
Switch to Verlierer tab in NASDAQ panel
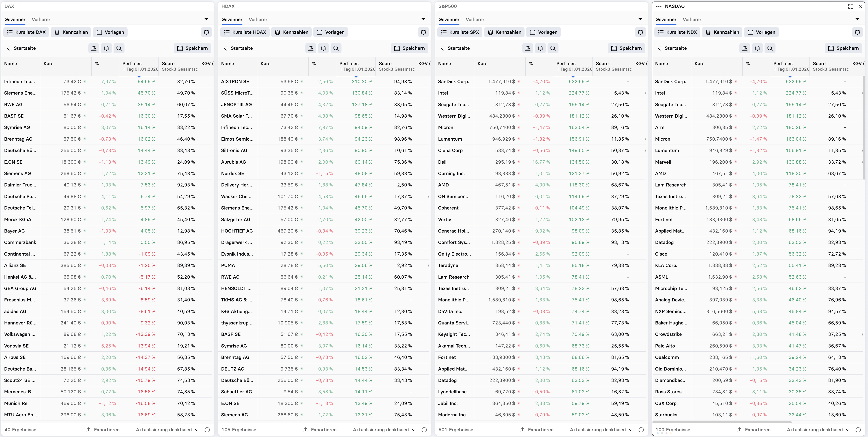[x=692, y=20]
